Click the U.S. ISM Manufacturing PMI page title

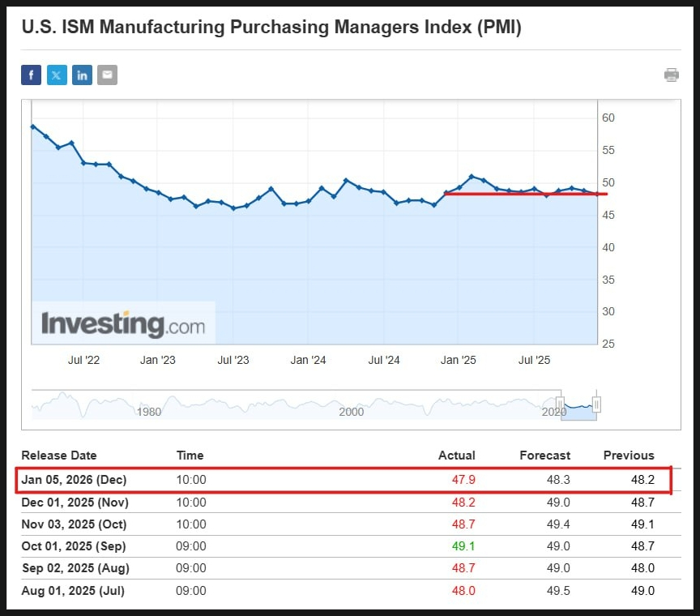coord(271,27)
